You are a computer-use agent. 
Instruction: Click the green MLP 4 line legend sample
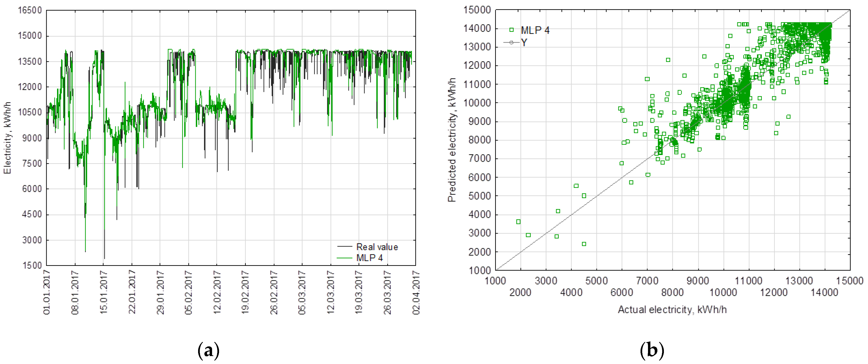[x=344, y=258]
